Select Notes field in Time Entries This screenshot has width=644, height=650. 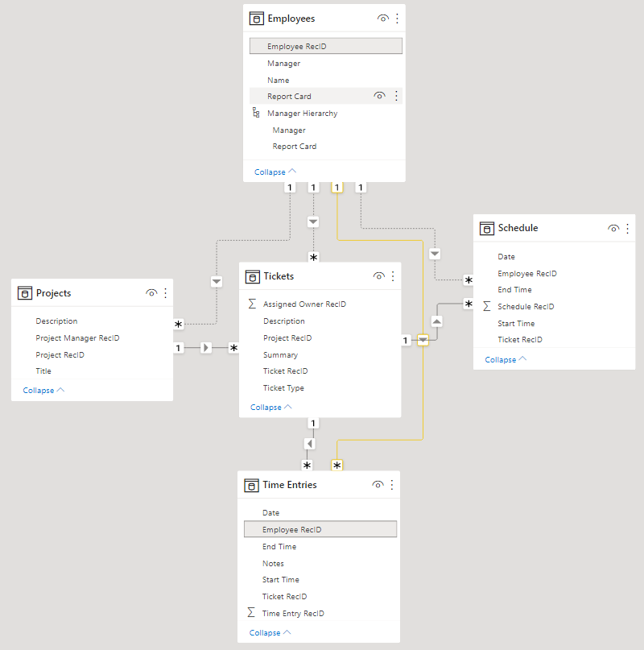point(273,563)
